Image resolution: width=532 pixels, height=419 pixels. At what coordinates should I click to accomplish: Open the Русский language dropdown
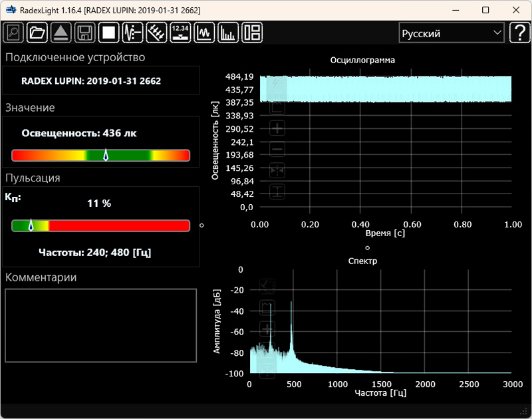click(451, 33)
